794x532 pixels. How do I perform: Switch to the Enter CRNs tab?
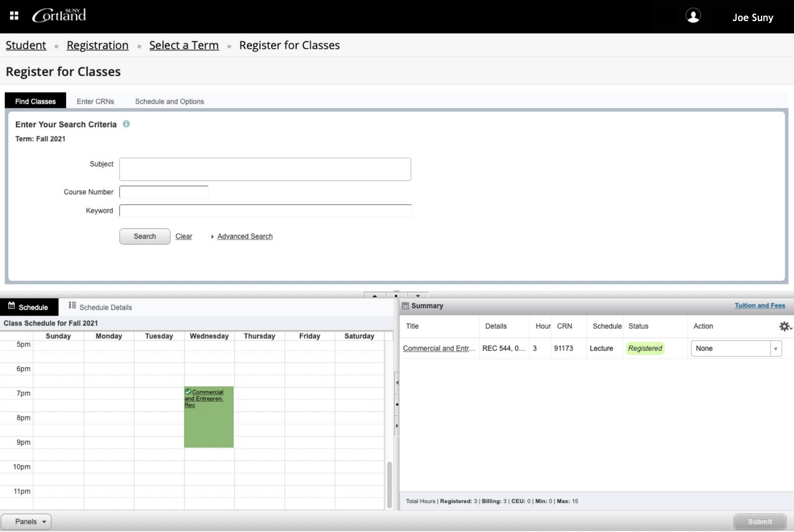click(x=95, y=101)
